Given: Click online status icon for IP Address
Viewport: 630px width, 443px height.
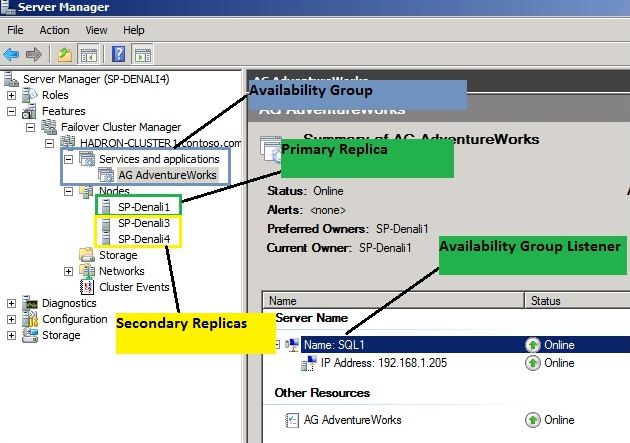Looking at the screenshot, I should (x=533, y=363).
